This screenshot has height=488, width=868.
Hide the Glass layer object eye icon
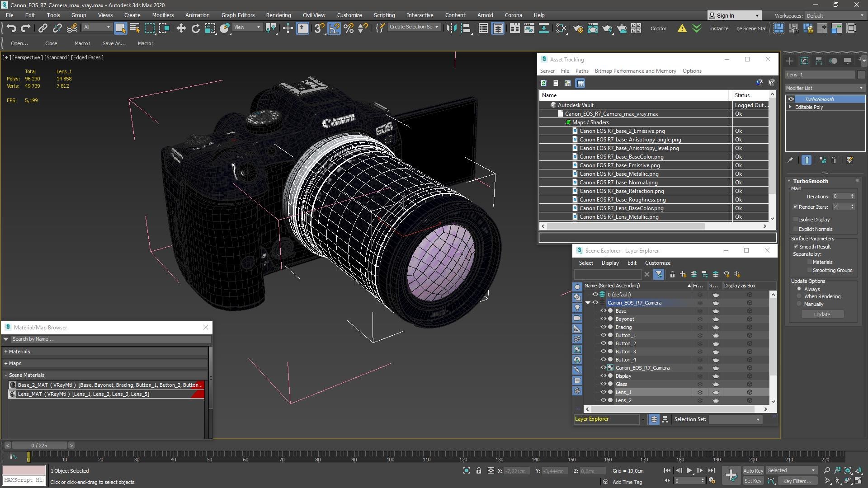(603, 384)
